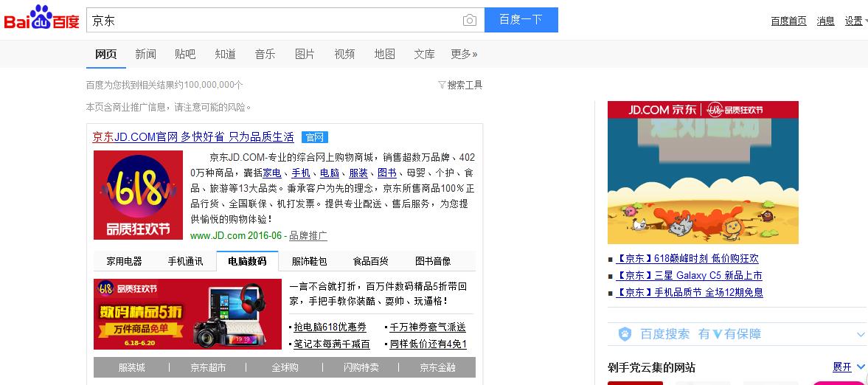
Task: Click the 百度一下 search button
Action: [521, 20]
